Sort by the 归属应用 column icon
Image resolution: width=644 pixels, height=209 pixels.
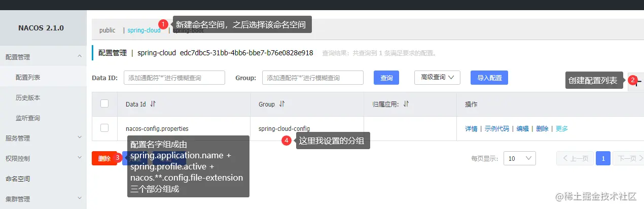click(x=406, y=104)
